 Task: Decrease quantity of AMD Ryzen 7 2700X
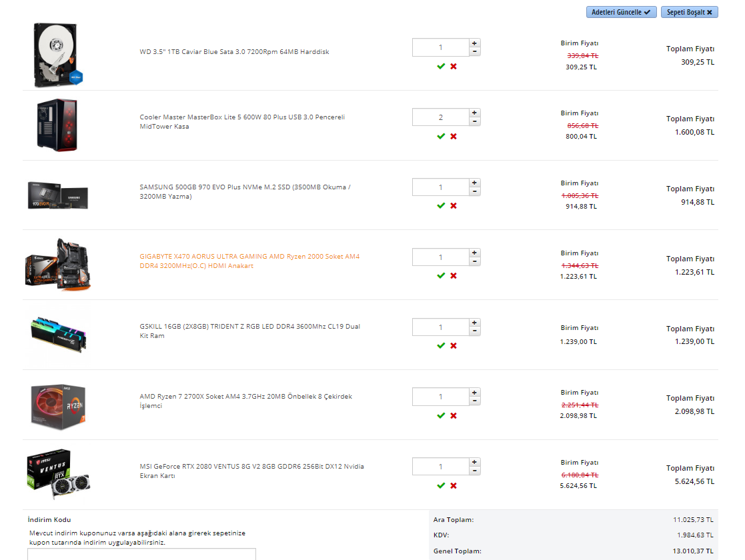pos(474,401)
